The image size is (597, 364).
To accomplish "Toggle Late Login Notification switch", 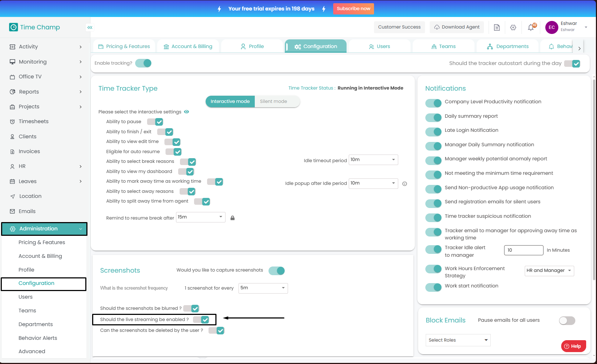I will click(x=434, y=132).
